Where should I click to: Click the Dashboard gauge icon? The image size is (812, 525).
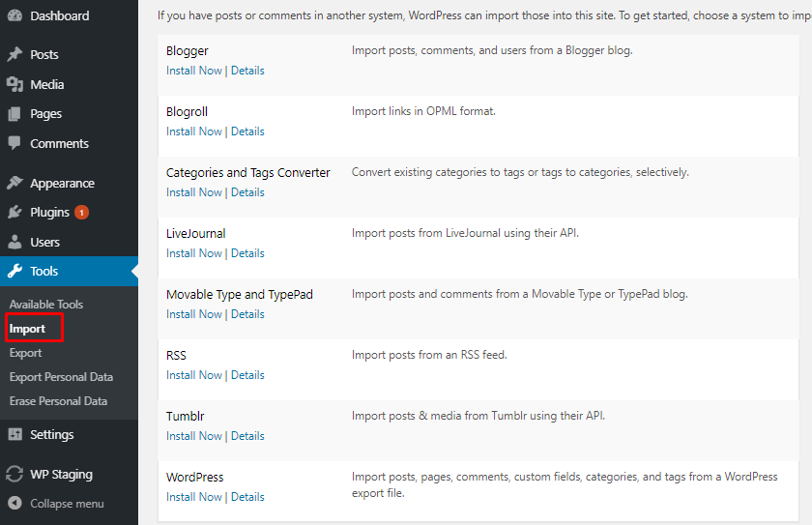pos(15,15)
